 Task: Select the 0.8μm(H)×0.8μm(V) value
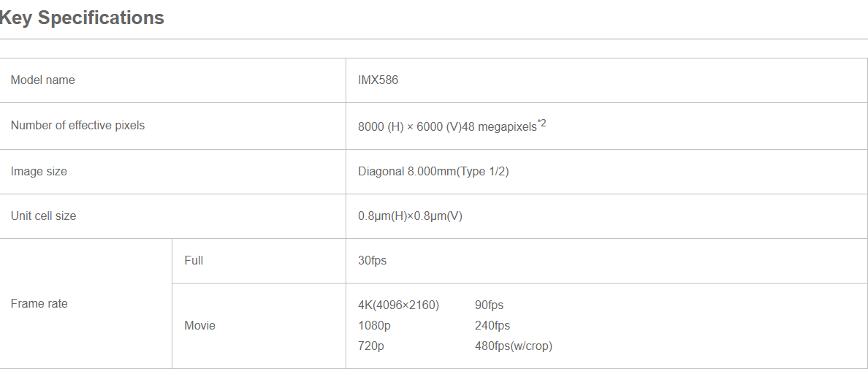coord(410,216)
